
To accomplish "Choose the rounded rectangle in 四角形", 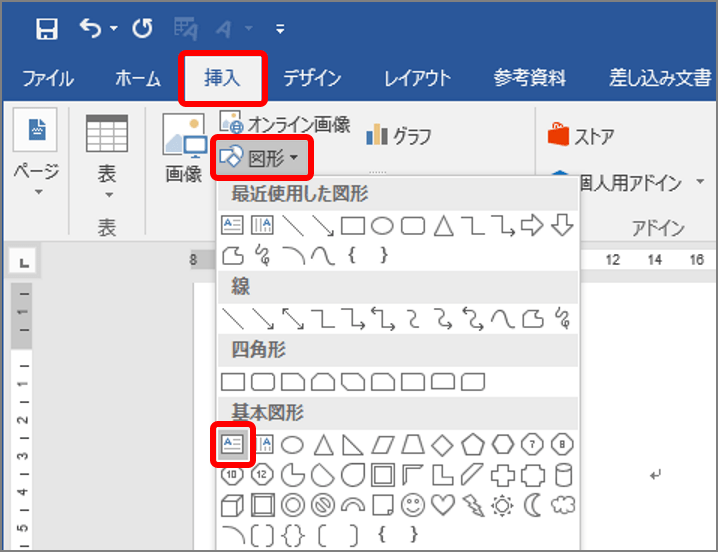I will click(263, 382).
